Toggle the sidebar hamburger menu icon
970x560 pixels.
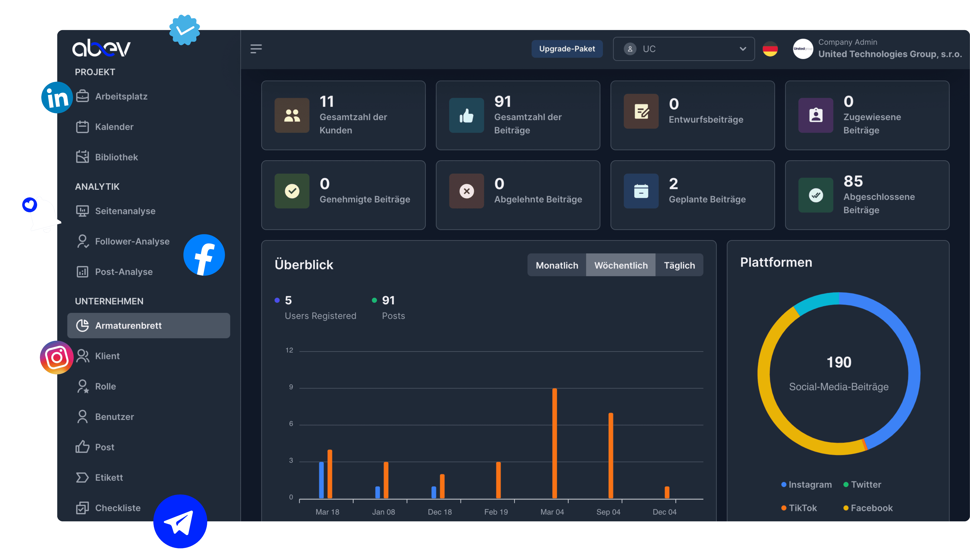[x=256, y=49]
